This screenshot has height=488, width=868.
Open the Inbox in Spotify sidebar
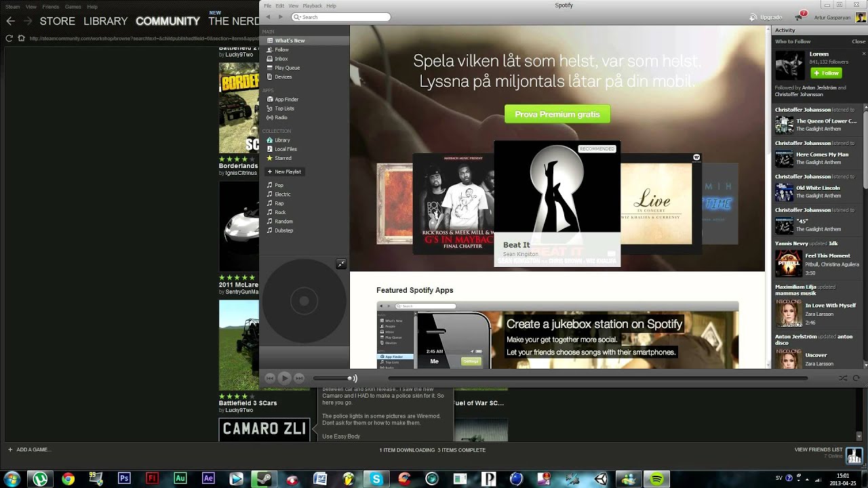(304, 59)
